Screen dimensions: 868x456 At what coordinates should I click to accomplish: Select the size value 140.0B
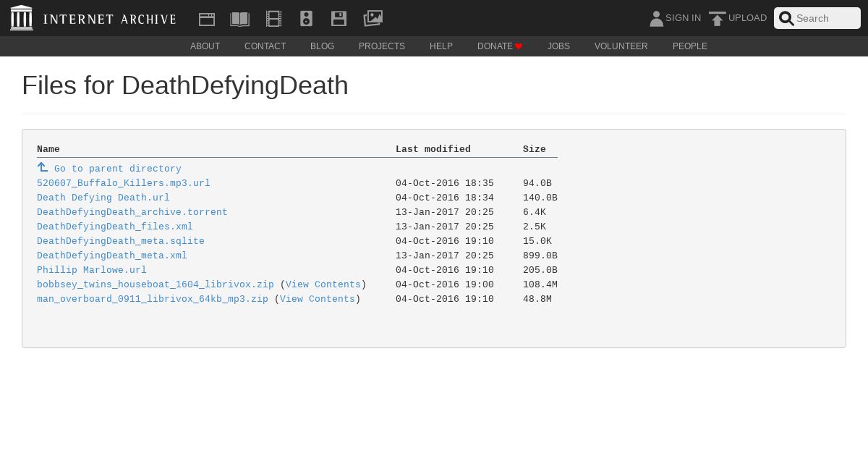[540, 198]
